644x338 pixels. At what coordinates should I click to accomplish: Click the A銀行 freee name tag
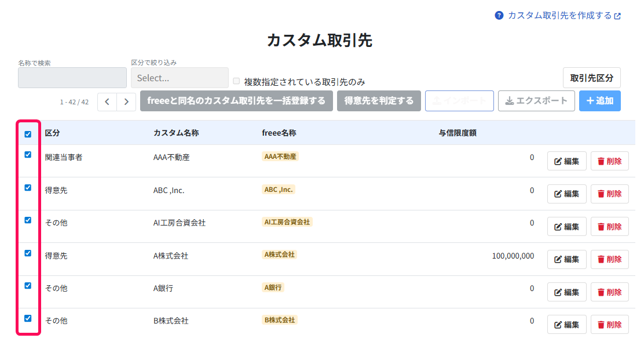(x=273, y=288)
